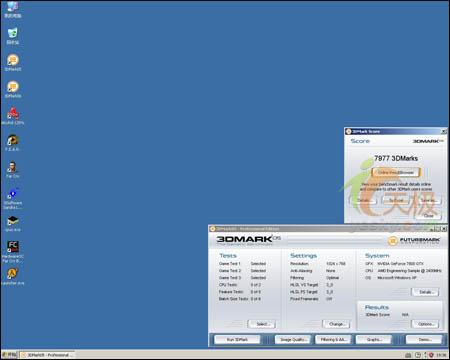450x360 pixels.
Task: Click the 3DMark05 Professional taskbar item
Action: 47,355
